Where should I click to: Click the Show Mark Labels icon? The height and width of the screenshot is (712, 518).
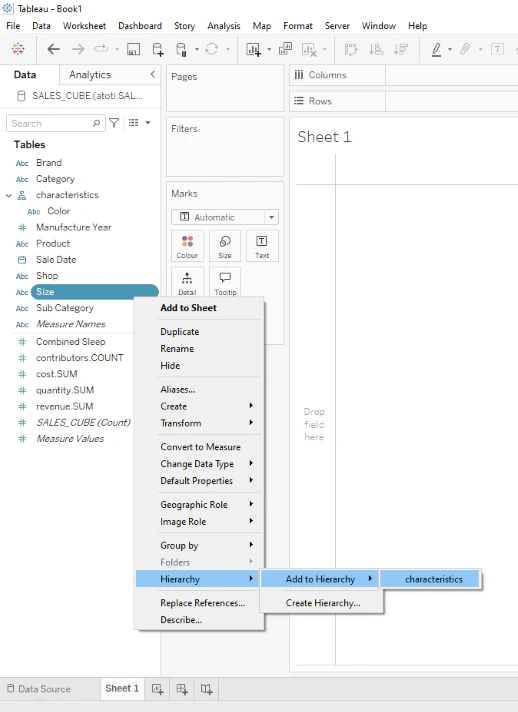pyautogui.click(x=497, y=49)
